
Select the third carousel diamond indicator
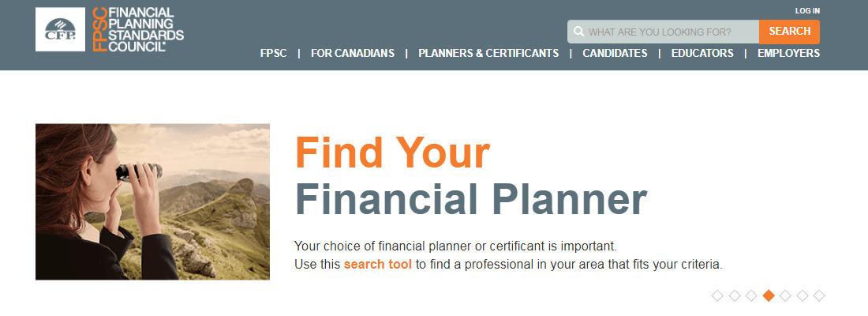coord(751,295)
